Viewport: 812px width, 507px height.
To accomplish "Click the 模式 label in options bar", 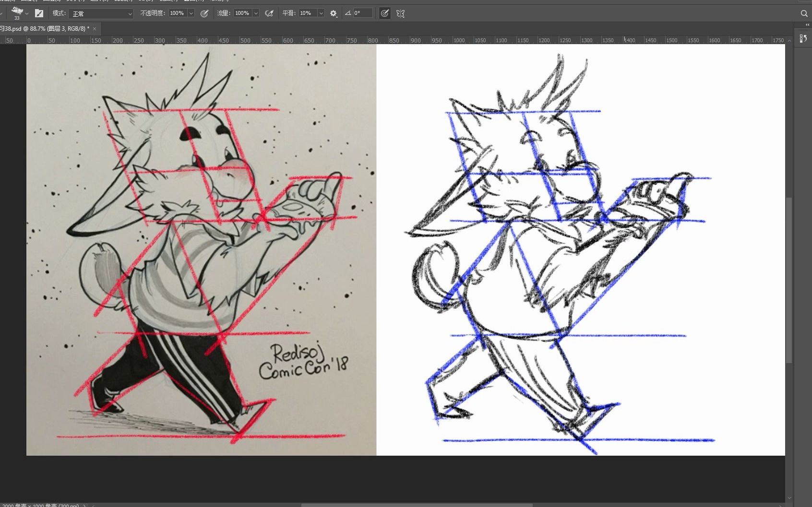I will (59, 13).
